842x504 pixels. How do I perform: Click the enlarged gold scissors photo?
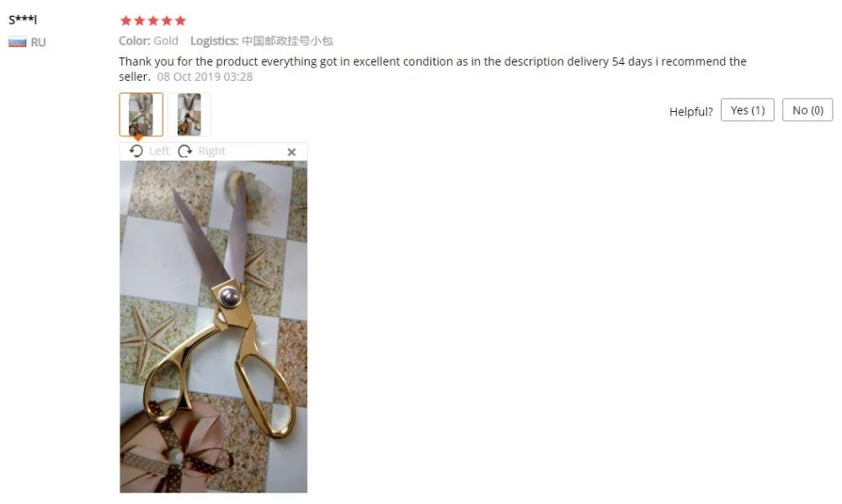coord(214,326)
